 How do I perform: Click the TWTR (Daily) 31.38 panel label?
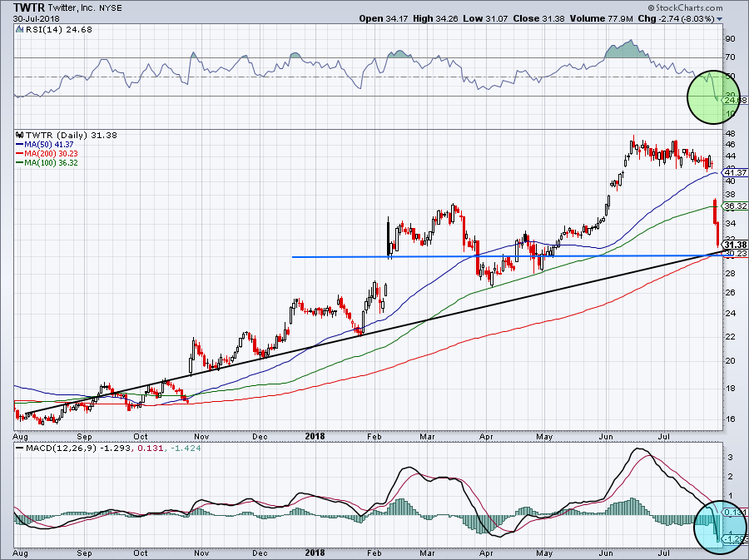coord(72,135)
